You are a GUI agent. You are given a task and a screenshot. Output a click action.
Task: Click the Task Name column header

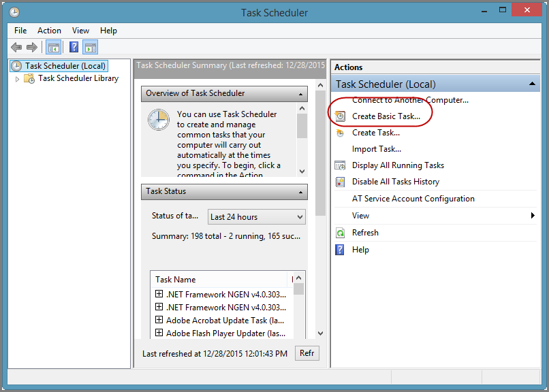pyautogui.click(x=219, y=280)
